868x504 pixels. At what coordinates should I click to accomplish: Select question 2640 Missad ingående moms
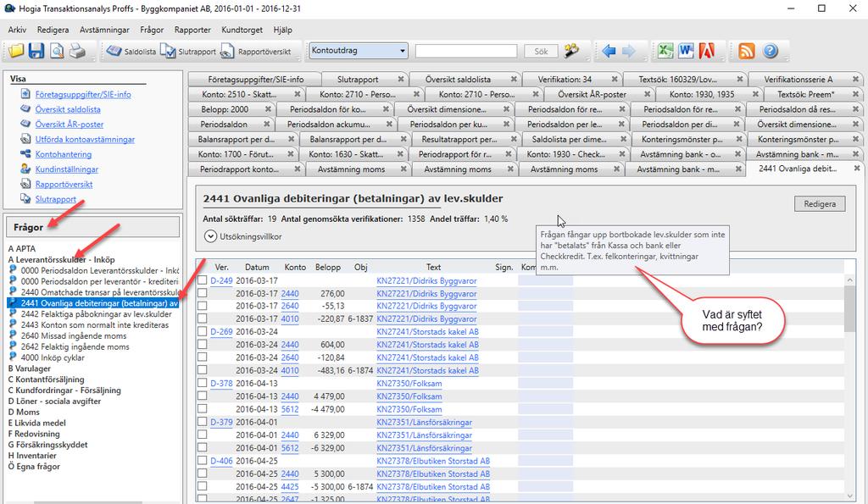coord(74,335)
